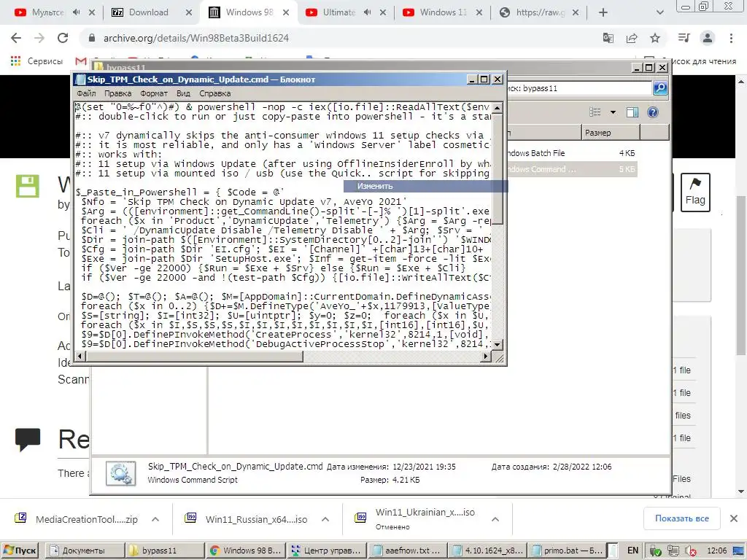Click the EN language indicator
The width and height of the screenshot is (747, 560).
632,551
